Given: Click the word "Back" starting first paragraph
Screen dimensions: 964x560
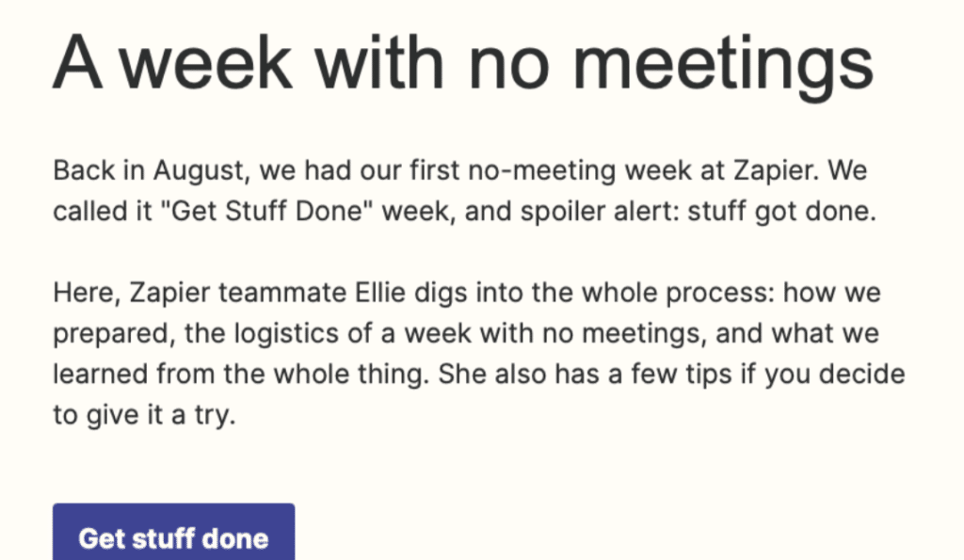Looking at the screenshot, I should [x=84, y=170].
